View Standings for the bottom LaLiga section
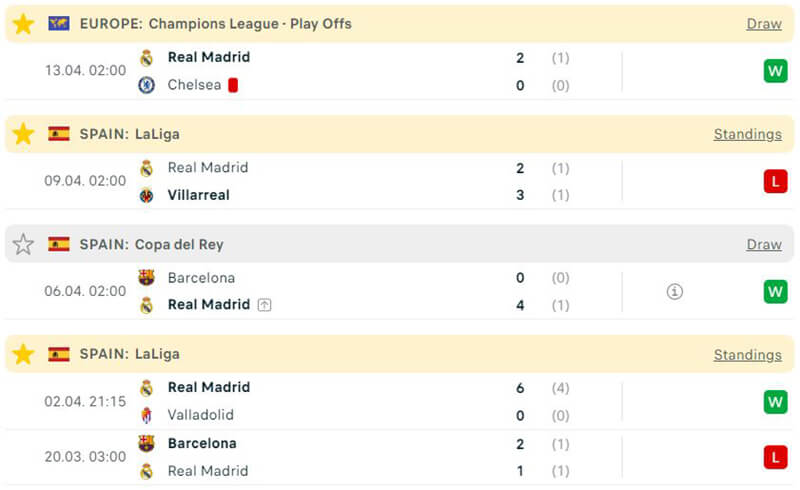Image resolution: width=800 pixels, height=490 pixels. click(747, 354)
